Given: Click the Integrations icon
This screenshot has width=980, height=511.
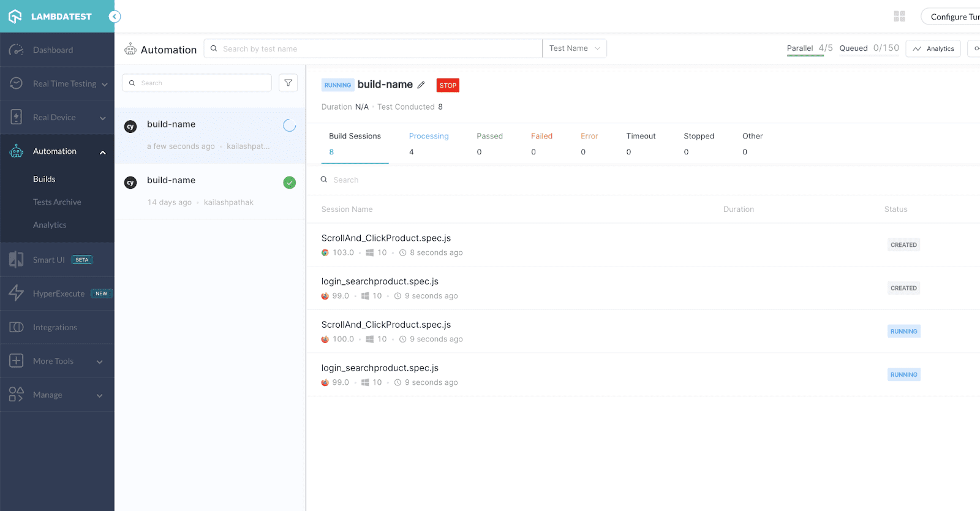Looking at the screenshot, I should click(x=17, y=327).
